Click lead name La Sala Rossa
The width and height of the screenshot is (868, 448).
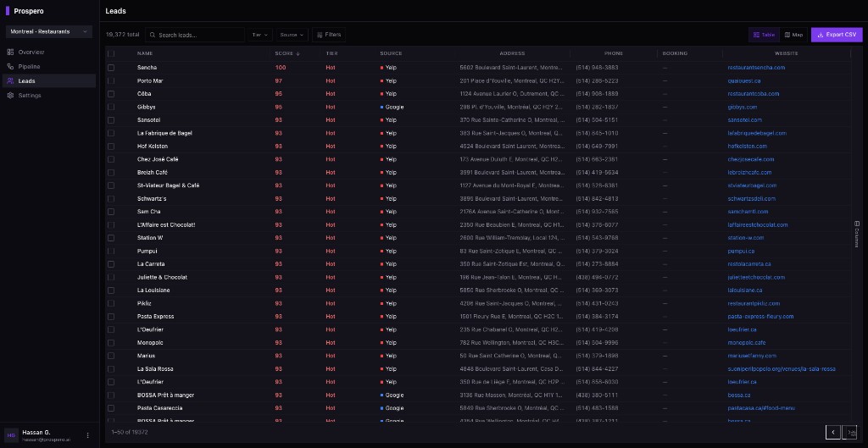click(156, 369)
